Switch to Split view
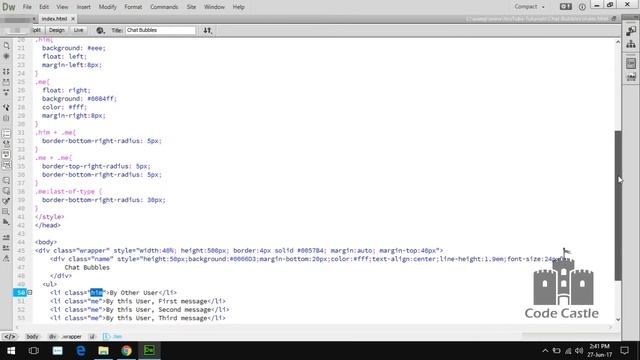This screenshot has height=360, width=640. tap(36, 30)
